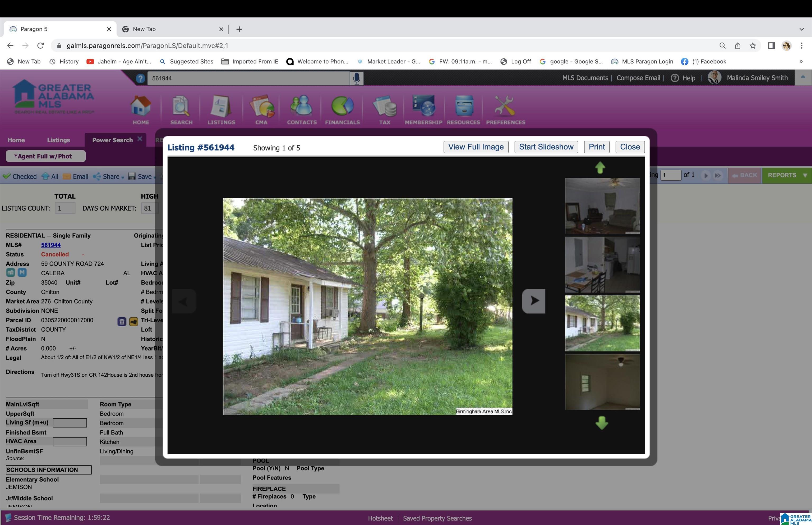
Task: Click View Full Image button
Action: (476, 147)
